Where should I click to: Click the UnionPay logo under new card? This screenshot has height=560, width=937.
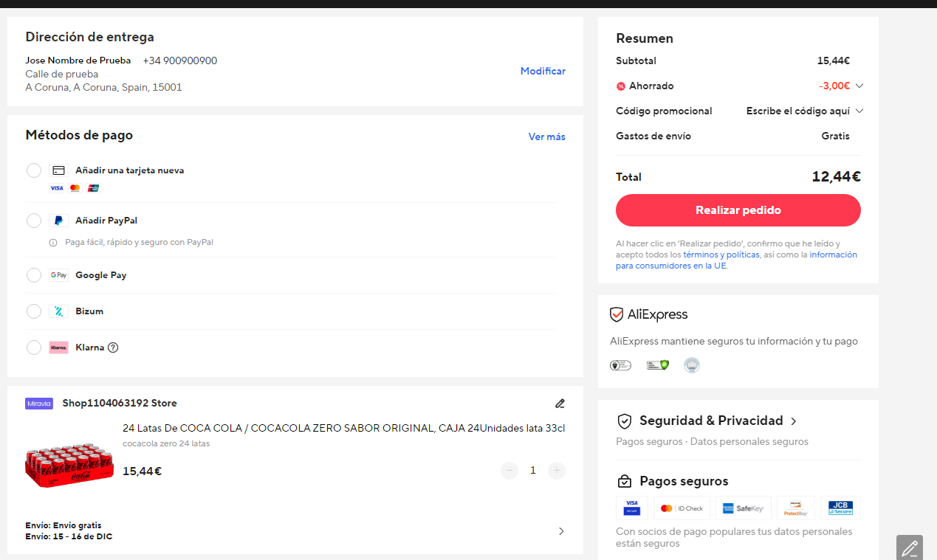tap(93, 188)
